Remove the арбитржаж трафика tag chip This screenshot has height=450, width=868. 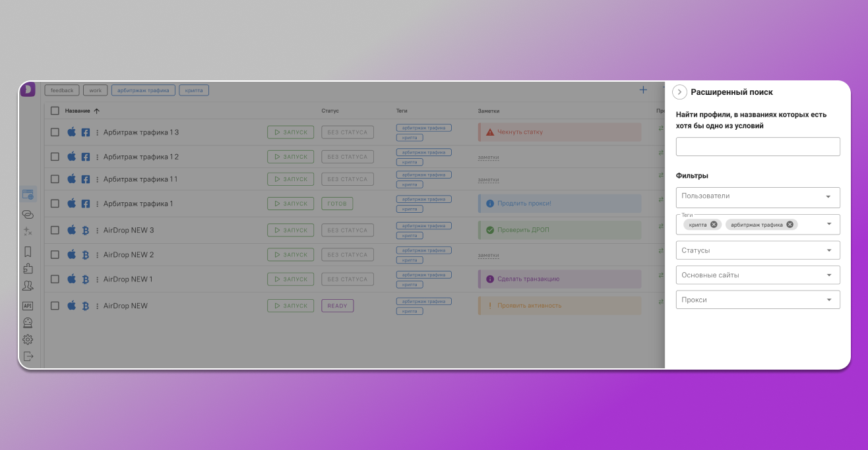(x=790, y=225)
